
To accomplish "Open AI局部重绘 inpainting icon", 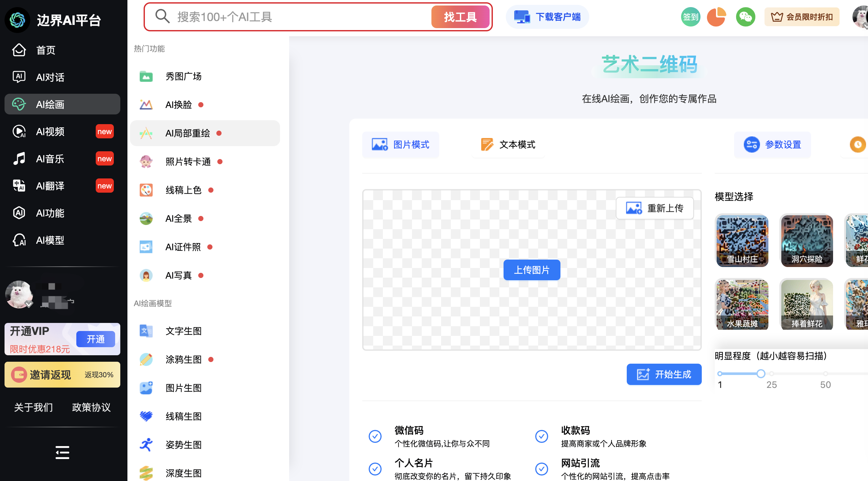I will 146,134.
